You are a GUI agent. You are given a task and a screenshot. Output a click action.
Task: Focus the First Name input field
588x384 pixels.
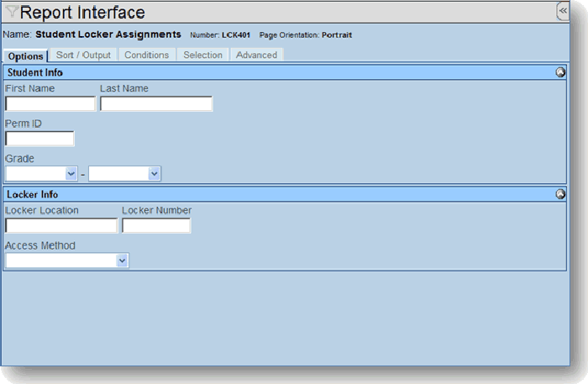[50, 104]
